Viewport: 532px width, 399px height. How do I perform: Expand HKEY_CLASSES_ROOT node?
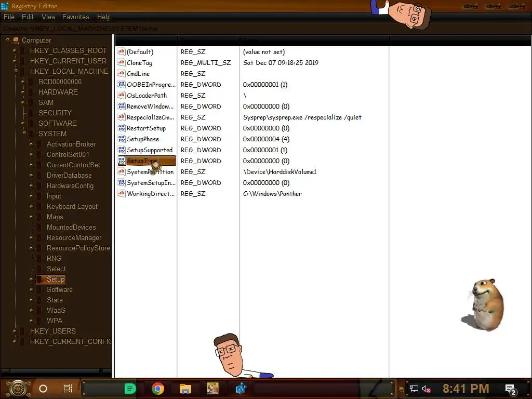point(14,50)
